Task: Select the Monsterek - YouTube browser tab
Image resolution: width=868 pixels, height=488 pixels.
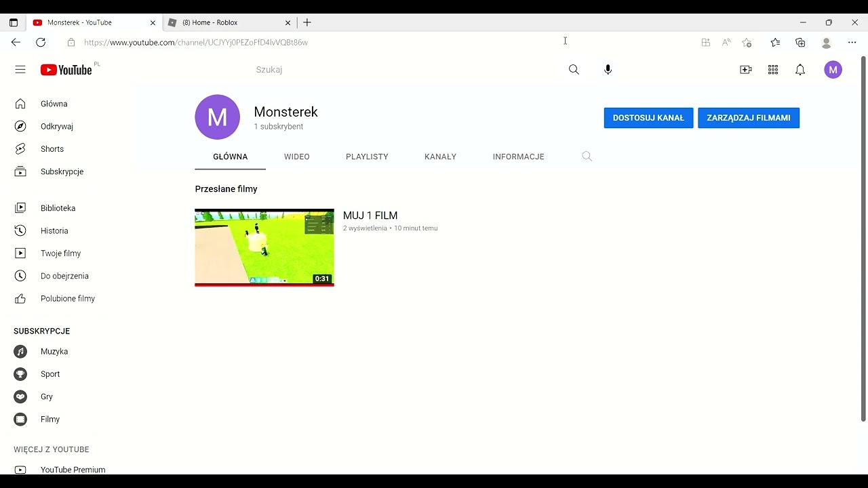Action: pyautogui.click(x=94, y=22)
